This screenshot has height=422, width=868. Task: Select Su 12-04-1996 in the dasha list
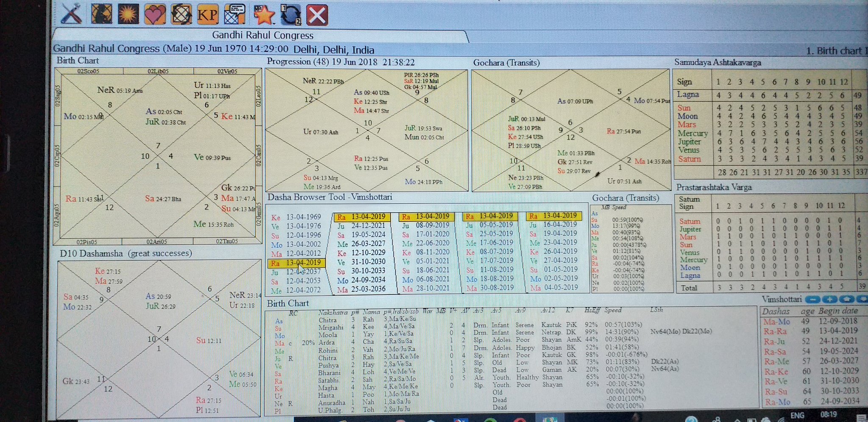[x=296, y=236]
